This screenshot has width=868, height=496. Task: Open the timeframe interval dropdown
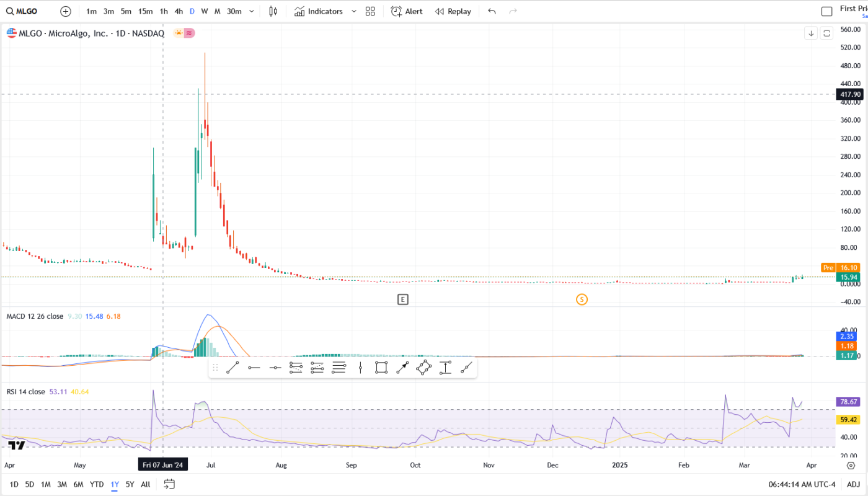[252, 11]
